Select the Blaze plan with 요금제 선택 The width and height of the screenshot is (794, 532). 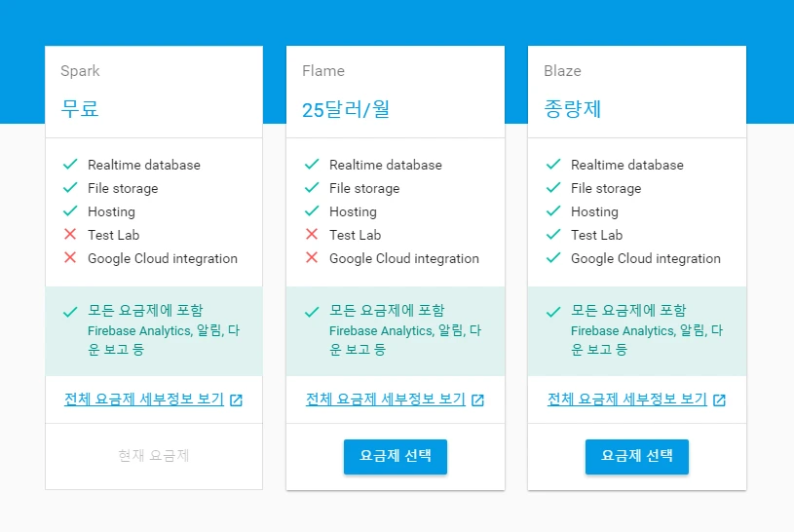click(x=637, y=456)
